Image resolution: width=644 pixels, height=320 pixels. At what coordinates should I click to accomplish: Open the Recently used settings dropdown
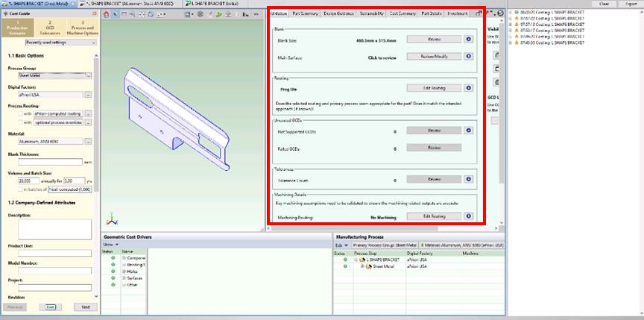point(61,43)
